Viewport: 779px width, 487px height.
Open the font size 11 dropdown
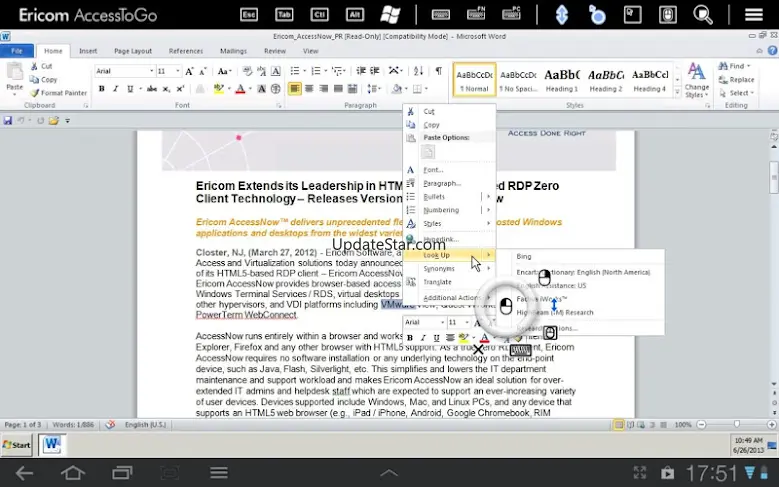(177, 72)
